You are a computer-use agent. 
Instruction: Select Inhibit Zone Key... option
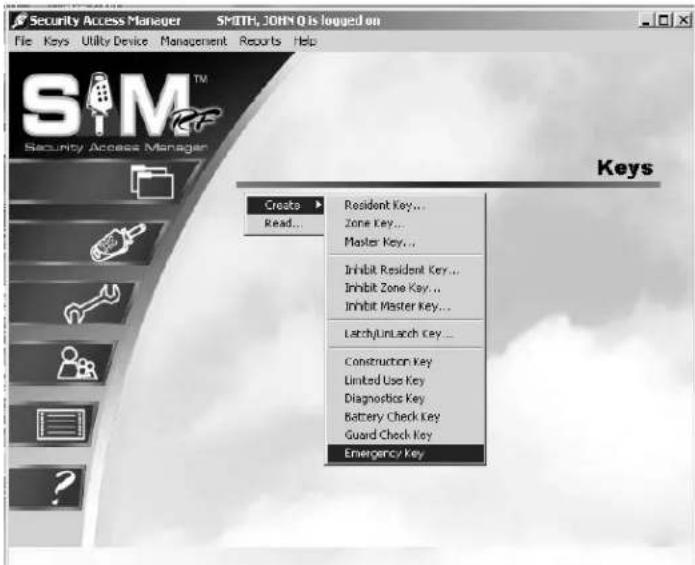[x=406, y=288]
